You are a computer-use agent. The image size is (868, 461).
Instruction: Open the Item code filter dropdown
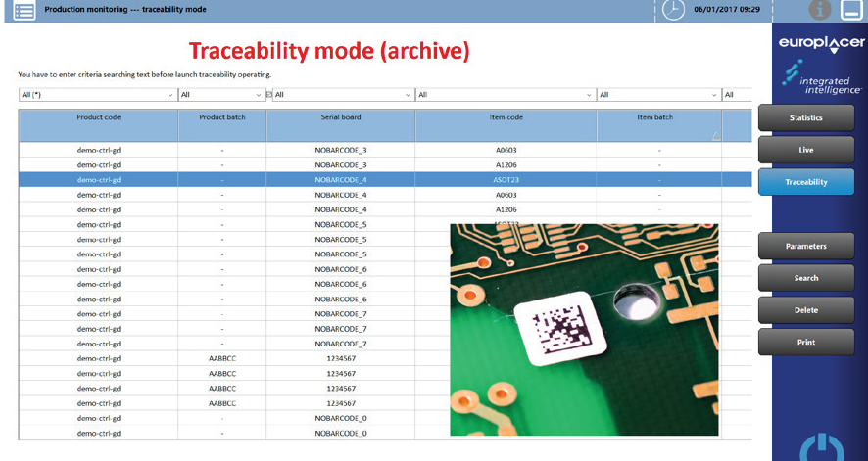tap(588, 95)
